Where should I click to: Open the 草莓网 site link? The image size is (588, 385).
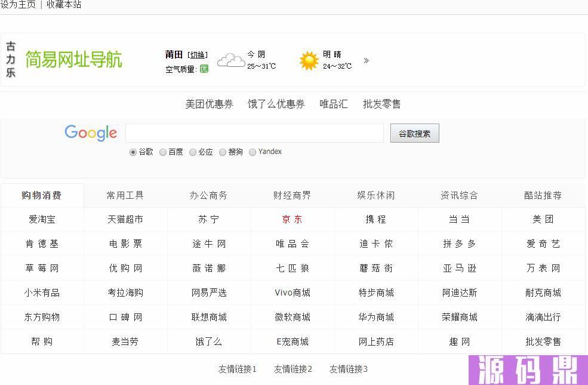coord(42,268)
